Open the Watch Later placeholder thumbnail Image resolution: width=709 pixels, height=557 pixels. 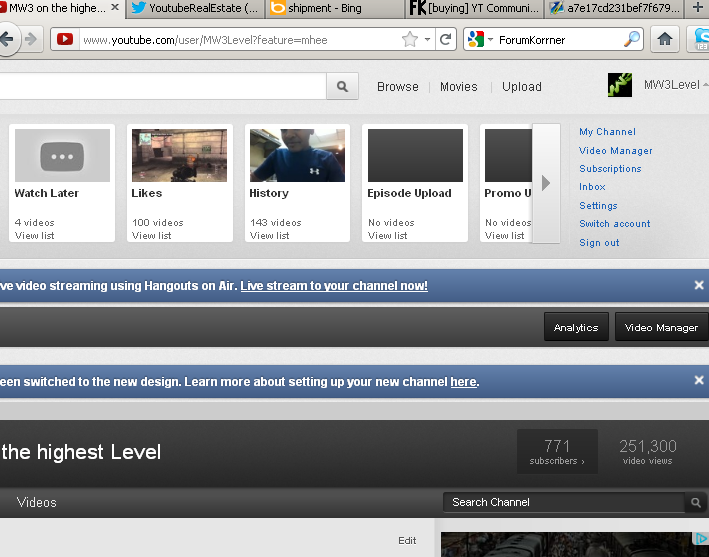tap(62, 155)
